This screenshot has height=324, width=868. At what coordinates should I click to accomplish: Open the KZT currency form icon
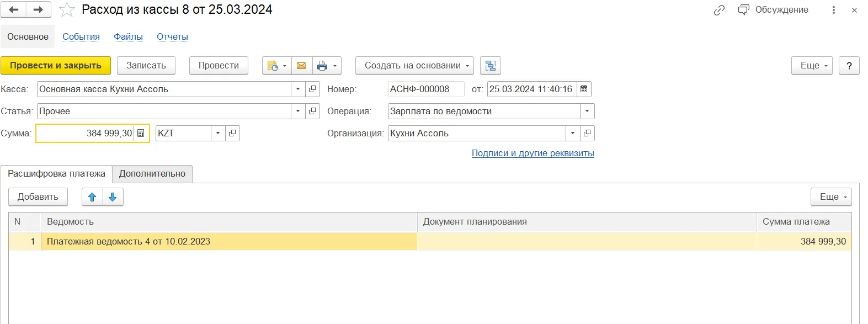click(232, 133)
